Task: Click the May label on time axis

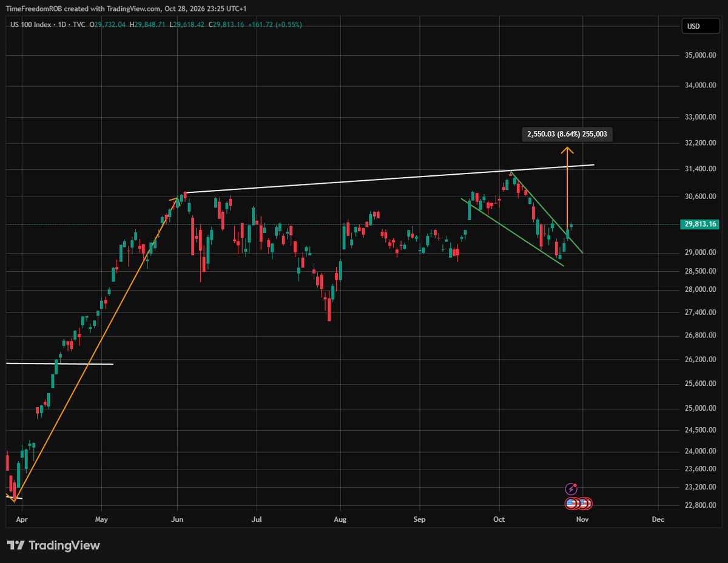Action: pos(101,520)
